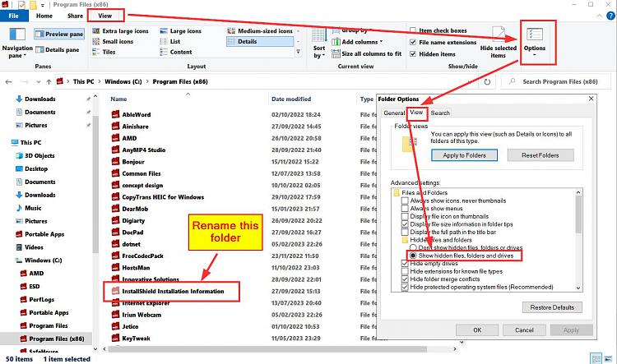Choose Medium-sized icons layout

[x=260, y=31]
